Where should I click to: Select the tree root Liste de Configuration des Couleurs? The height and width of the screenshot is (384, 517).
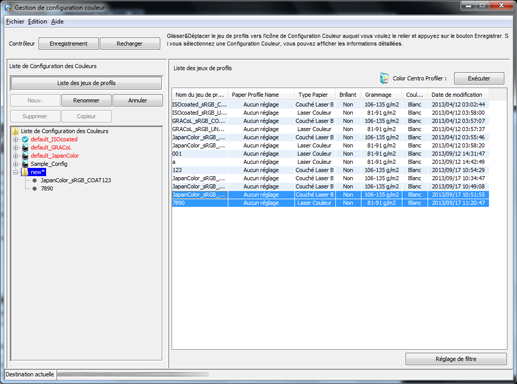[x=64, y=131]
